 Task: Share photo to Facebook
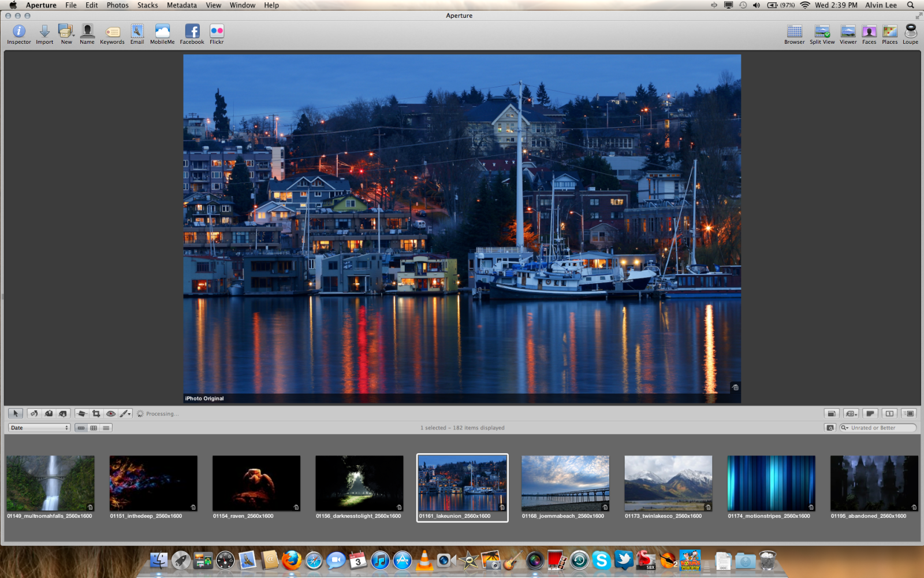click(x=192, y=32)
